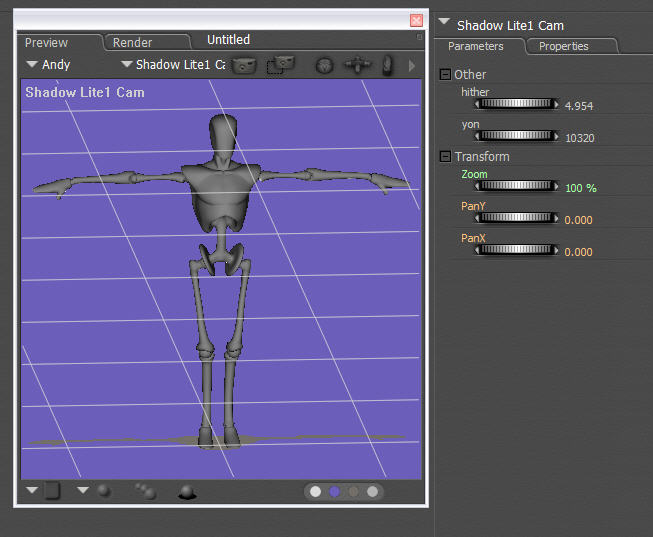Click the Render preview camera icon

tap(245, 65)
